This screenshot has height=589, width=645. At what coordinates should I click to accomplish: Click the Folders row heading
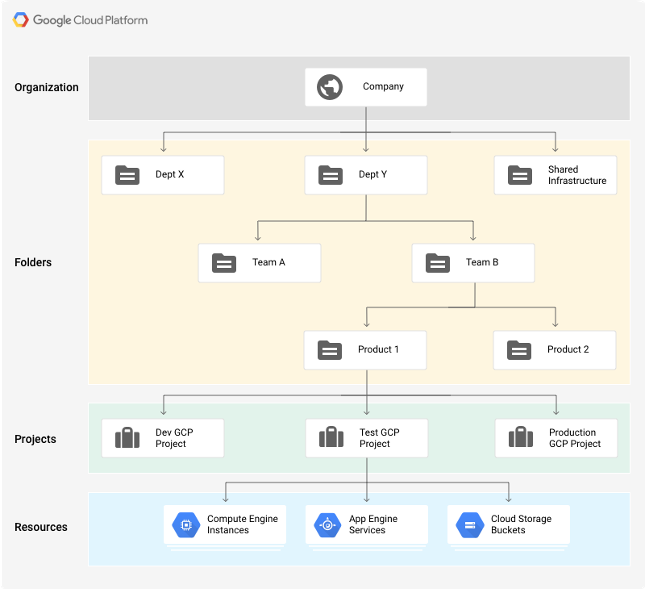point(33,262)
